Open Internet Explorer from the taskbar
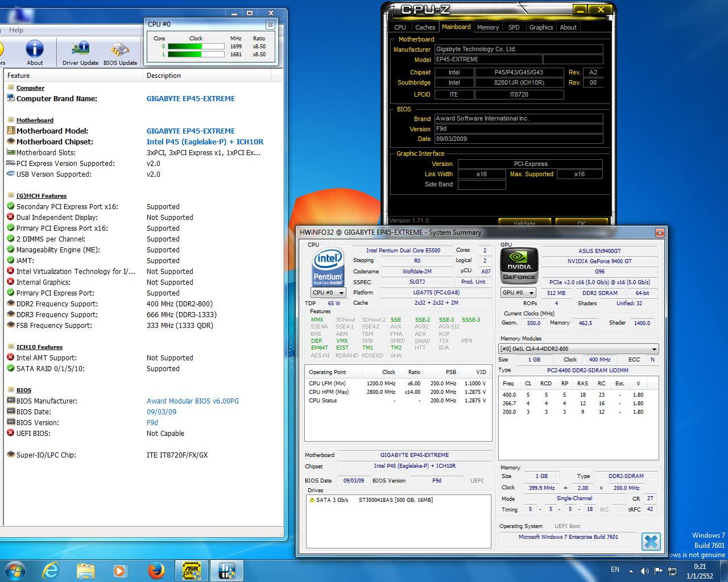Viewport: 728px width, 582px height. pyautogui.click(x=51, y=570)
